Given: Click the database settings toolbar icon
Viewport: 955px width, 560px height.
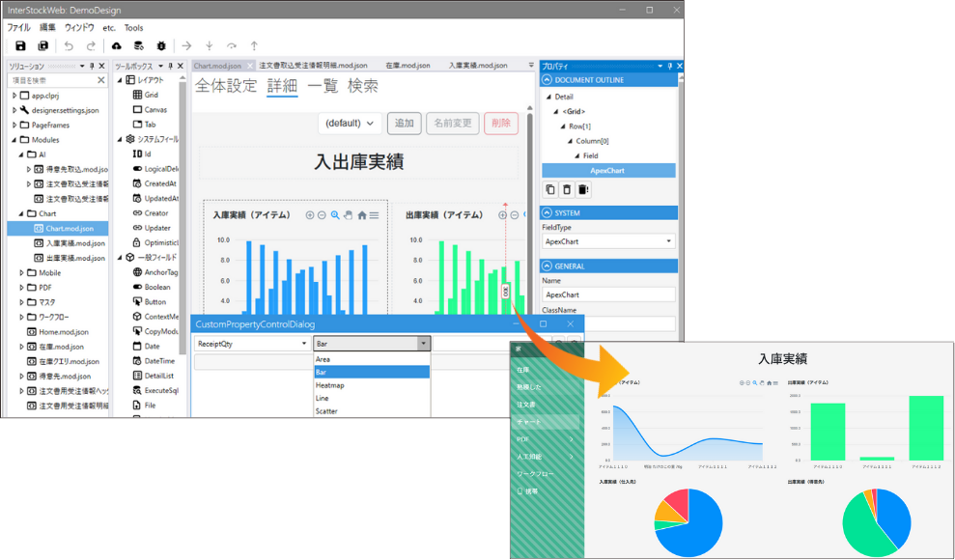Looking at the screenshot, I should 139,45.
